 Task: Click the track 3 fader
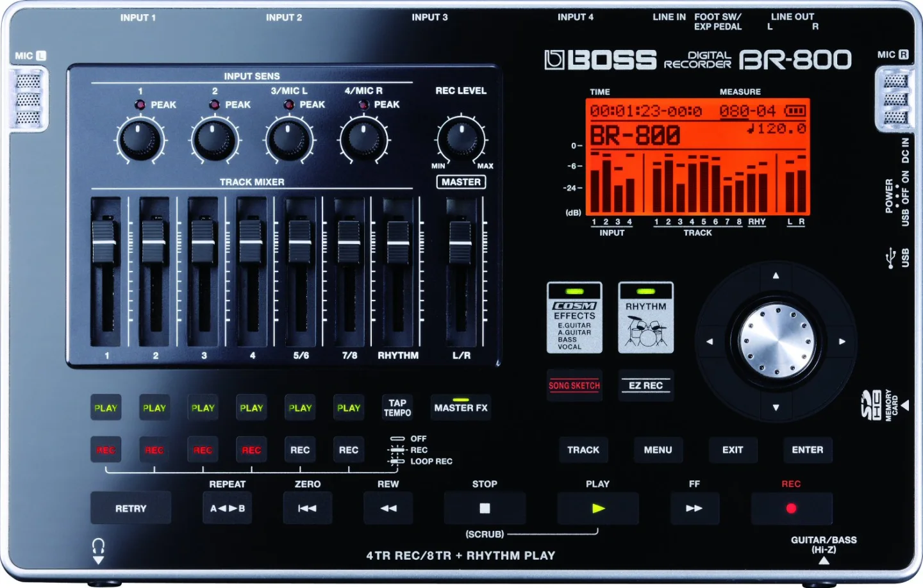[203, 241]
